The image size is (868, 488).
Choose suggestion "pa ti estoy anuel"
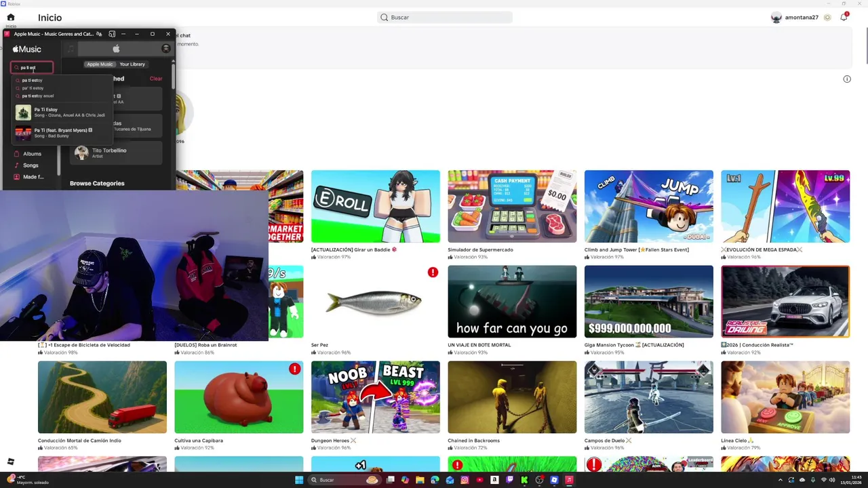point(37,96)
